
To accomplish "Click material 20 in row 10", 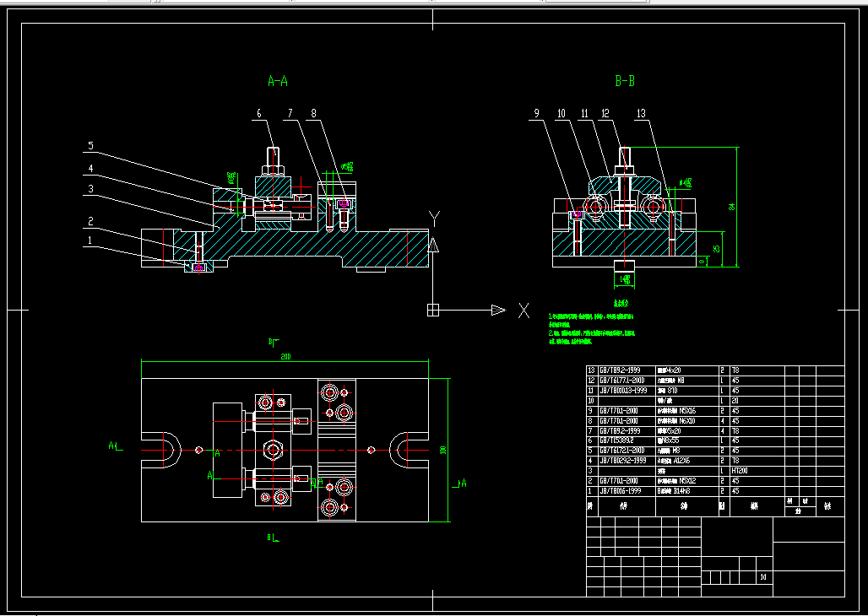I will 735,401.
